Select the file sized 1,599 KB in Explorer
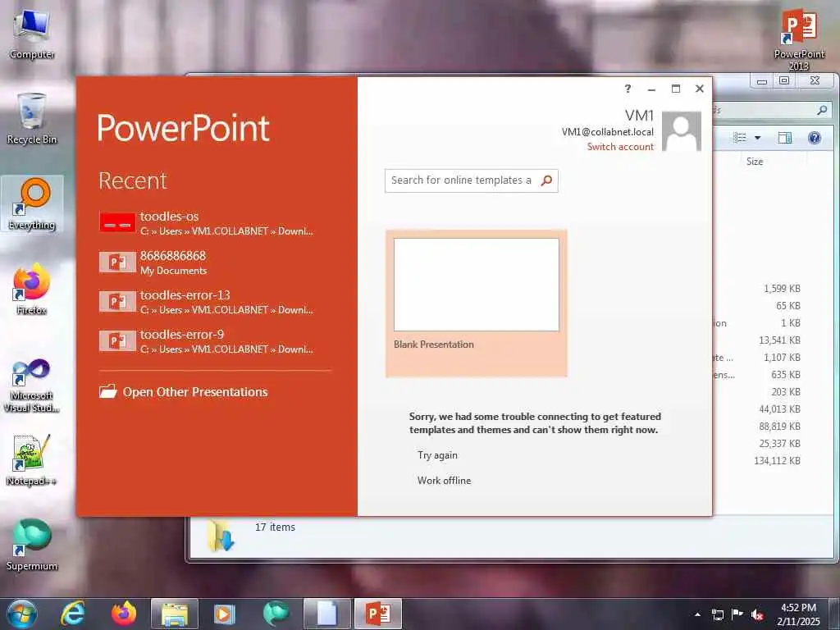 click(782, 289)
